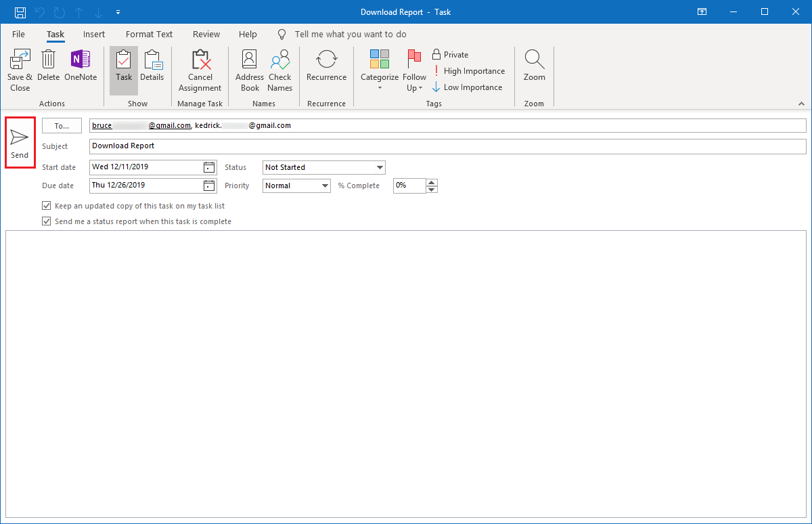Image resolution: width=812 pixels, height=524 pixels.
Task: Open the Address Book
Action: pyautogui.click(x=250, y=71)
